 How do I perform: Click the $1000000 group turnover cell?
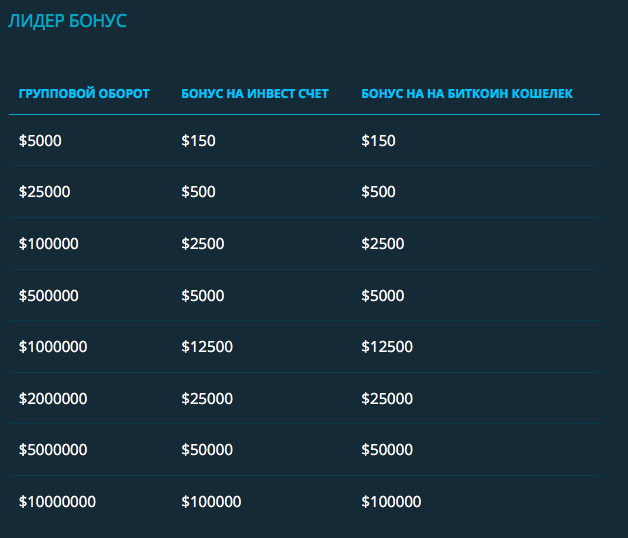(53, 347)
